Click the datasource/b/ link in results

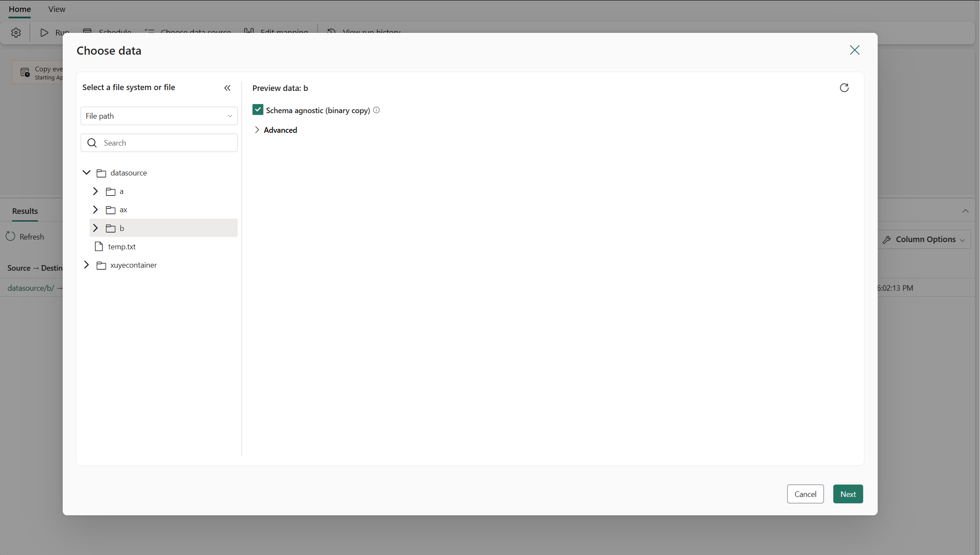[x=31, y=288]
